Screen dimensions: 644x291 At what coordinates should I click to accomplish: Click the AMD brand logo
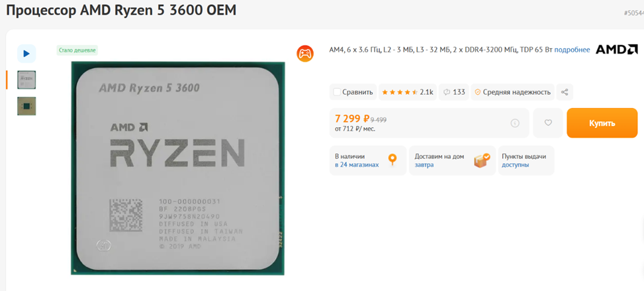pyautogui.click(x=617, y=50)
